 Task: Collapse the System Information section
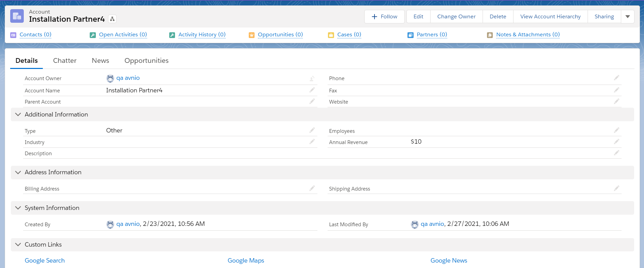[18, 208]
